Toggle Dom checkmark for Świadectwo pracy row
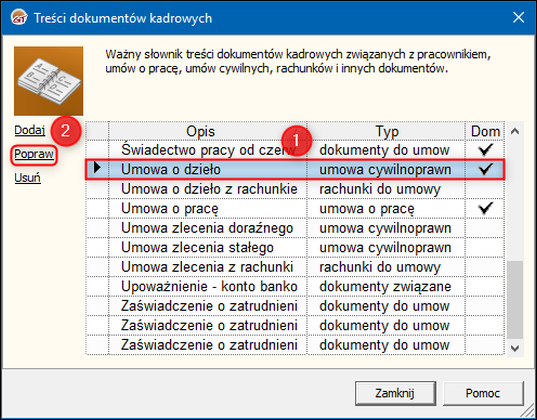Screen dimensions: 537x420 point(485,150)
